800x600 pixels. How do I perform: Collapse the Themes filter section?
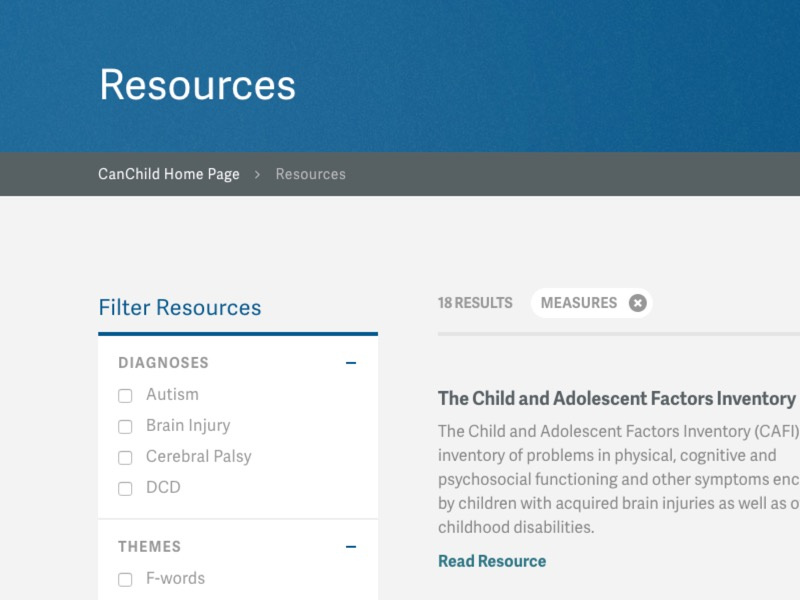[x=351, y=547]
